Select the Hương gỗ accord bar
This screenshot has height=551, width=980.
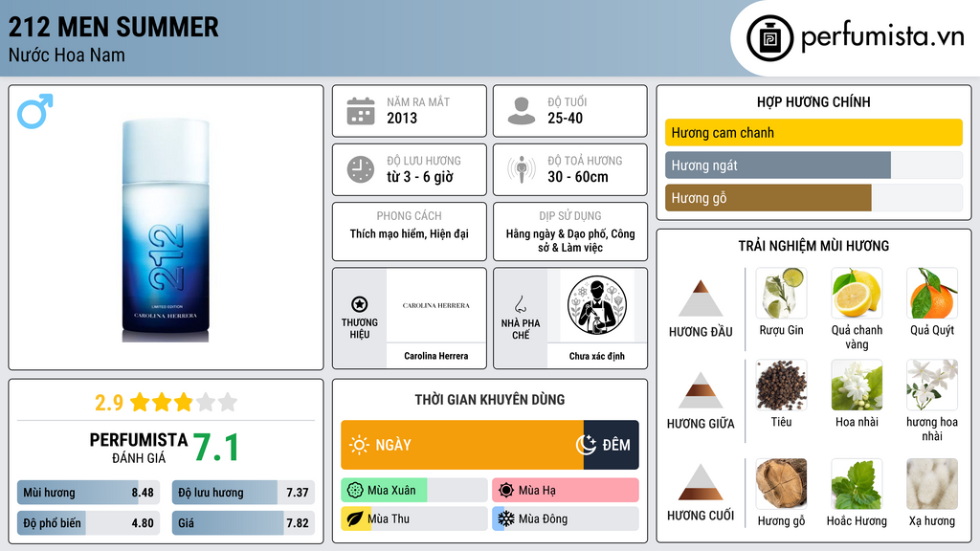coord(813,197)
